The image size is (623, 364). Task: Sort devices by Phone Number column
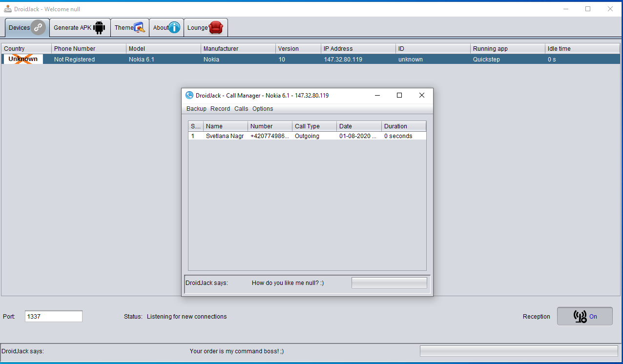click(89, 48)
